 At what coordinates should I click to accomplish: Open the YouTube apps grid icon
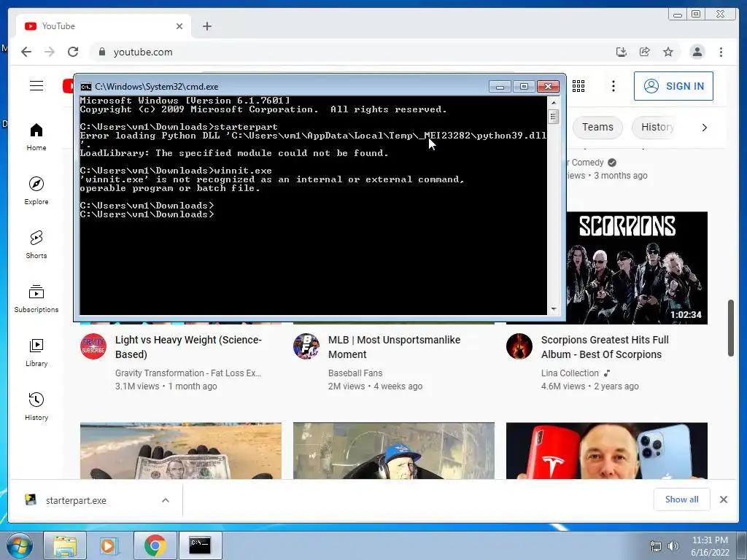coord(578,86)
